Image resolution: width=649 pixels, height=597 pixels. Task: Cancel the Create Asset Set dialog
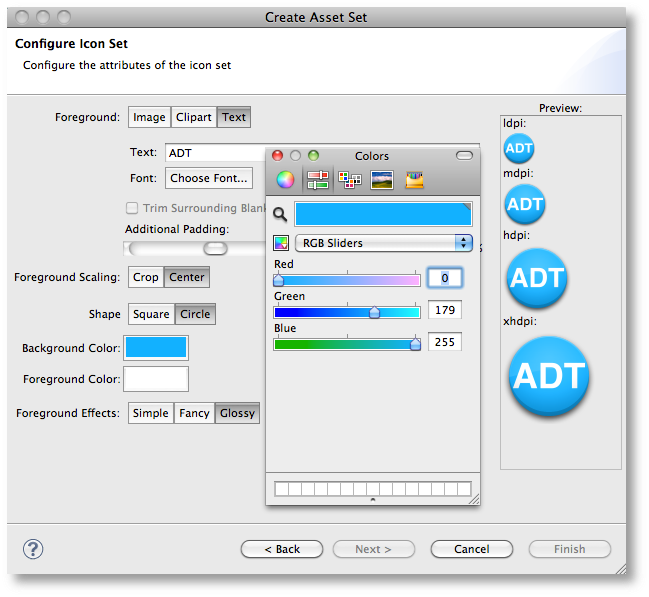[x=472, y=549]
